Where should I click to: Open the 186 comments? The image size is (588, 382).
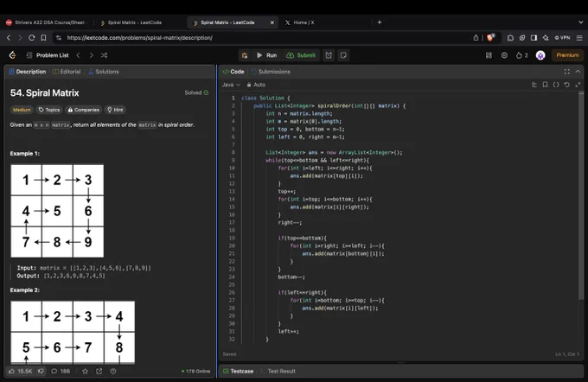click(x=61, y=371)
